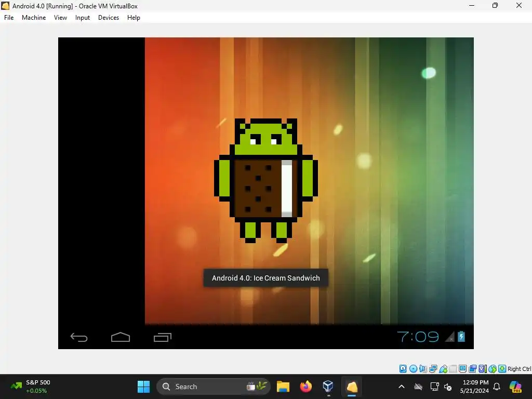Click the muted volume tray icon
The width and height of the screenshot is (532, 399).
click(x=448, y=387)
